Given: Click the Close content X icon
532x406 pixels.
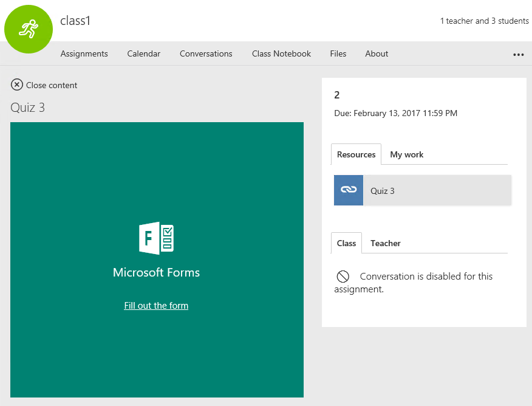Looking at the screenshot, I should 17,85.
